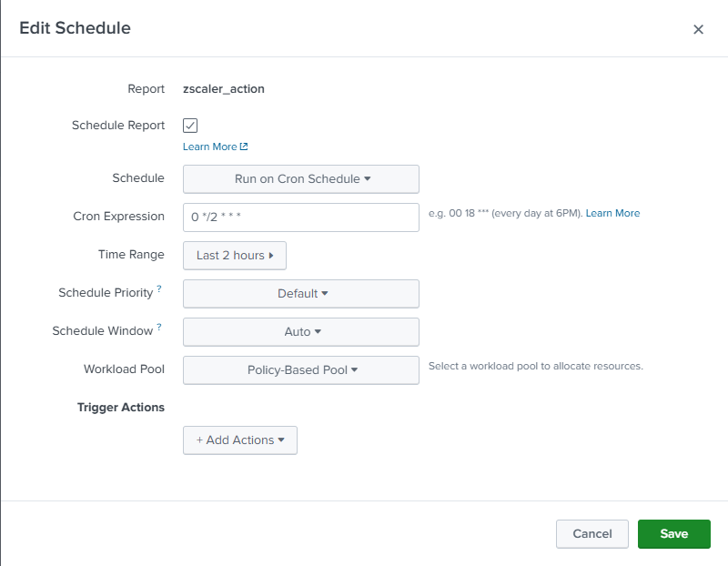Click the Schedule Priority help question mark
Viewport: 728px width, 566px height.
[x=159, y=288]
